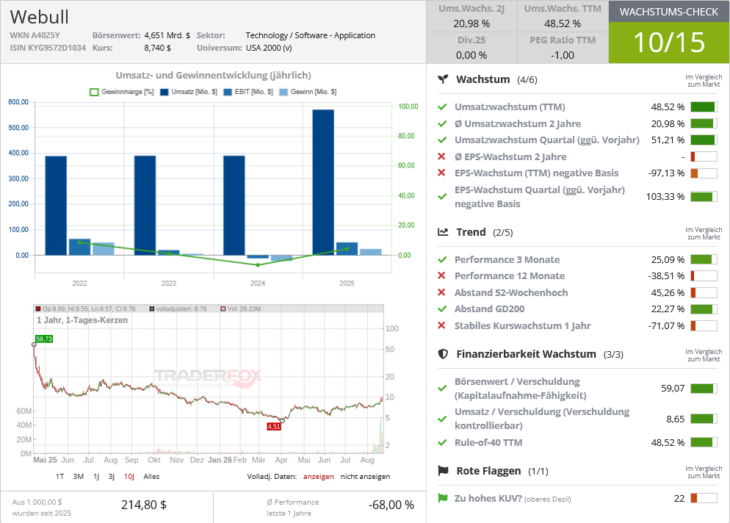Select 3M chart timeframe
730x523 pixels.
pyautogui.click(x=78, y=476)
